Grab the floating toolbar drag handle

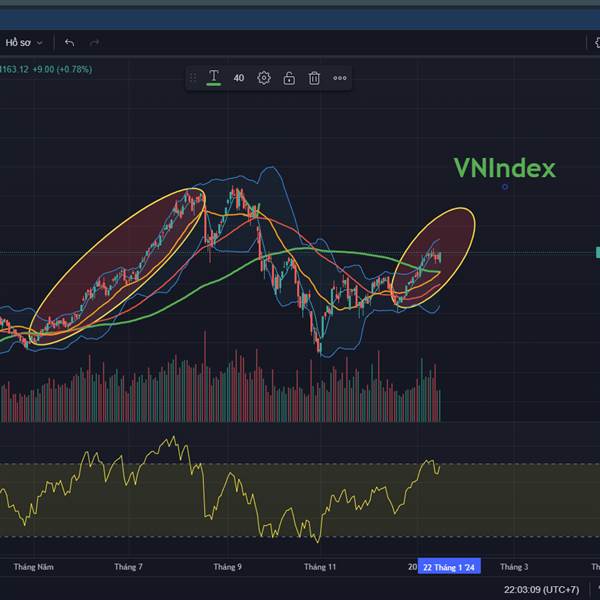(x=193, y=78)
